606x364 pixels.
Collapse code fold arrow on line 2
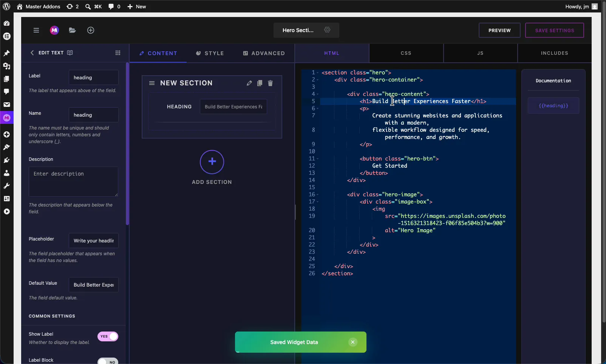(x=318, y=80)
